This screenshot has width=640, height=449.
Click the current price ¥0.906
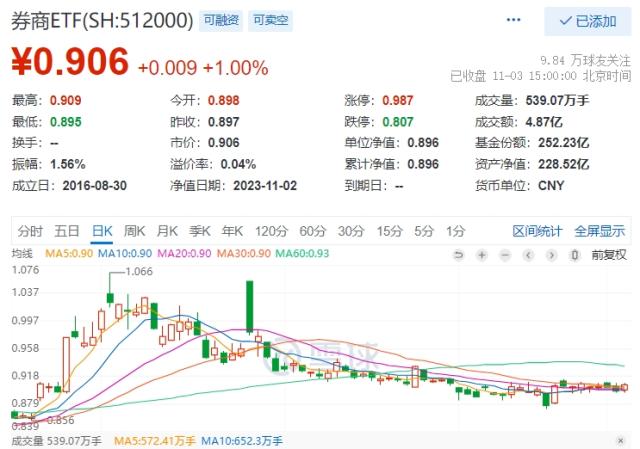(70, 61)
